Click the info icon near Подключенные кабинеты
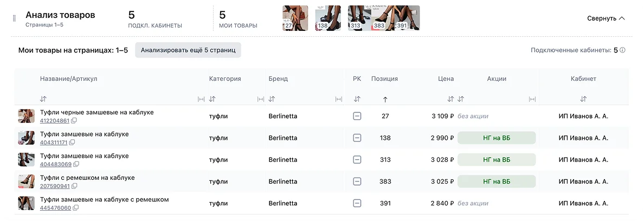This screenshot has width=644, height=221. 622,50
